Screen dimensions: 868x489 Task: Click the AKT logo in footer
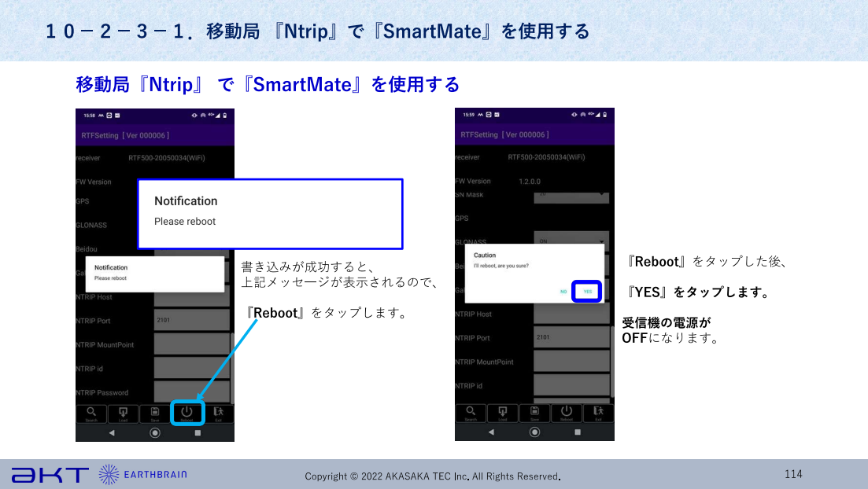pyautogui.click(x=50, y=475)
